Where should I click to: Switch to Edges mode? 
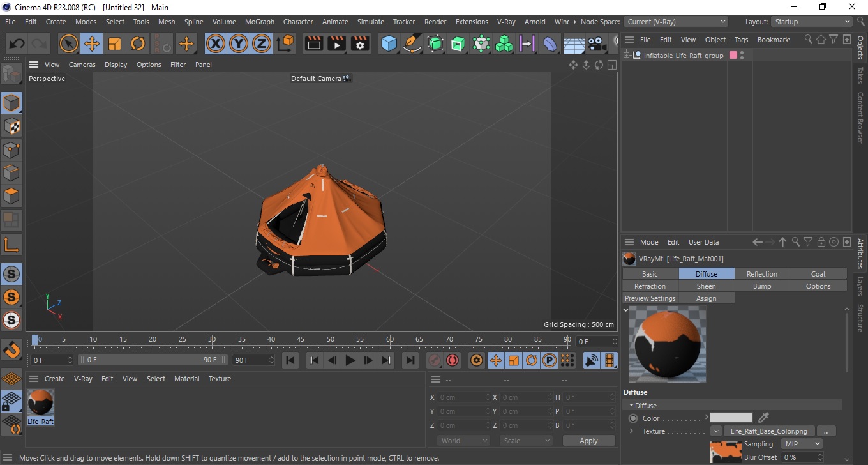tap(11, 172)
